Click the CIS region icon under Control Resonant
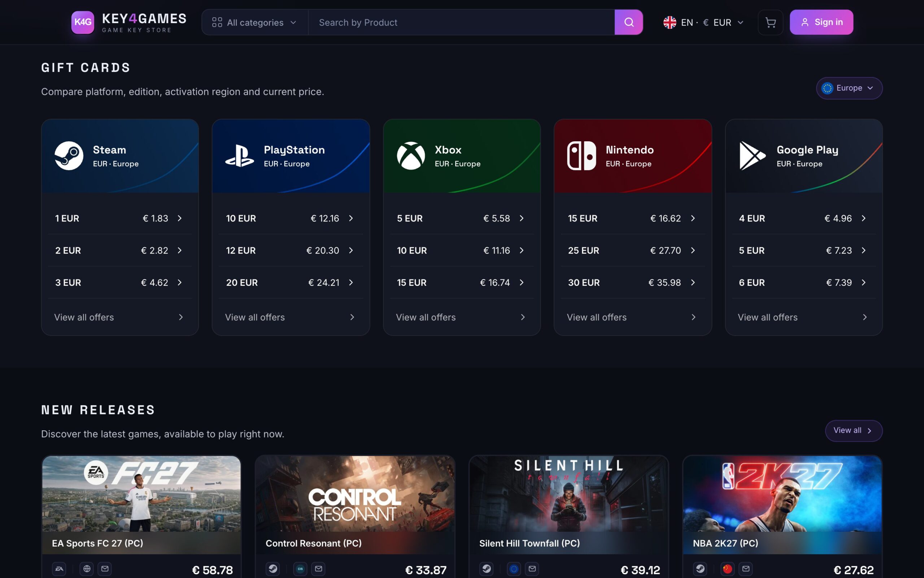This screenshot has height=578, width=924. tap(300, 569)
